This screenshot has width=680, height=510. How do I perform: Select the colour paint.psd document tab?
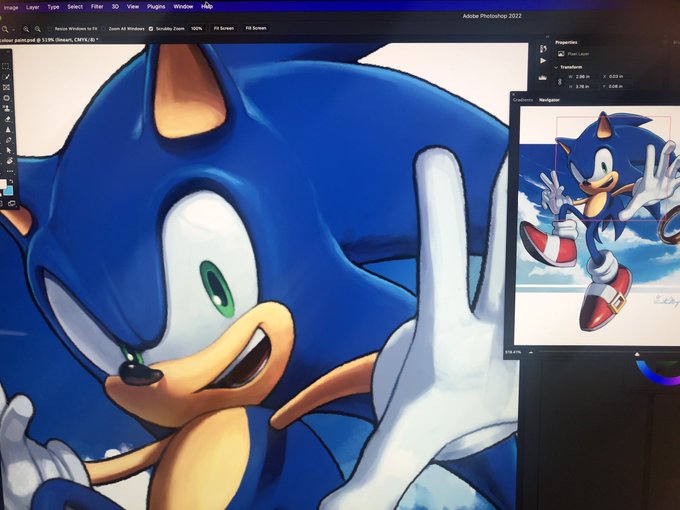pyautogui.click(x=49, y=39)
